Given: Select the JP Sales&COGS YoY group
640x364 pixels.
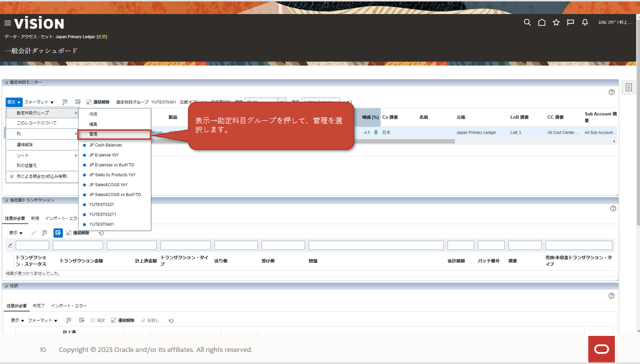Looking at the screenshot, I should point(108,185).
